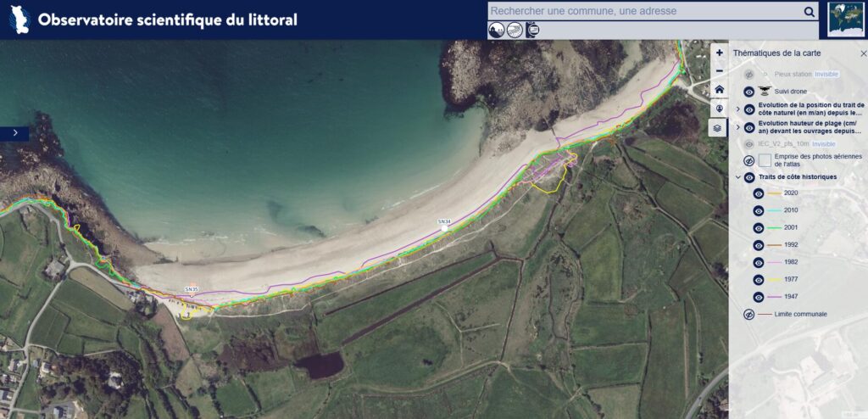Hide the 1947 coastline layer
Viewport: 868px width, 419px height.
(x=759, y=298)
